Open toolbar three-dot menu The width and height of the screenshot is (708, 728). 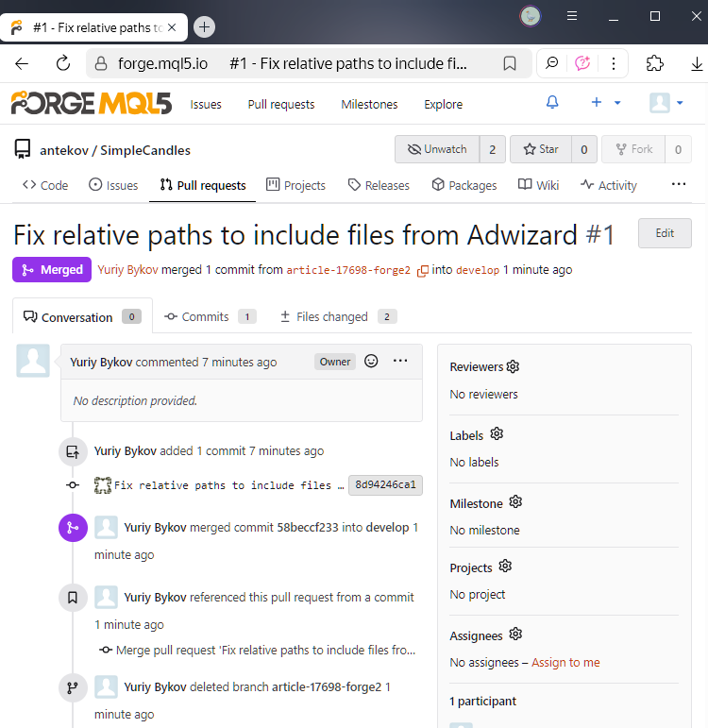coord(614,63)
